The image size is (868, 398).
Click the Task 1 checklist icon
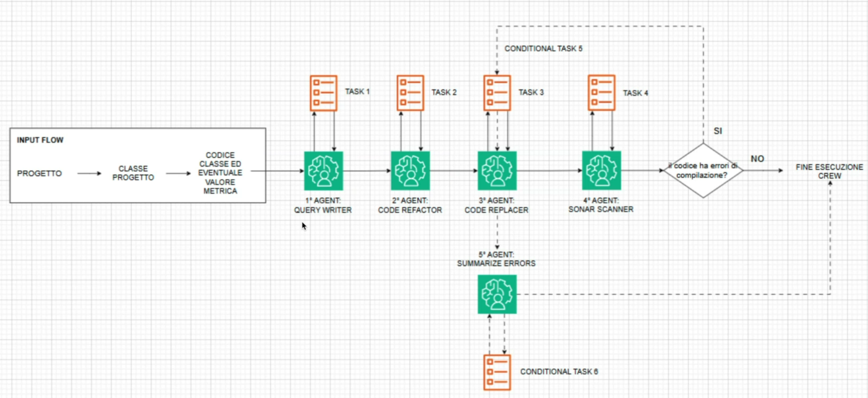(324, 93)
